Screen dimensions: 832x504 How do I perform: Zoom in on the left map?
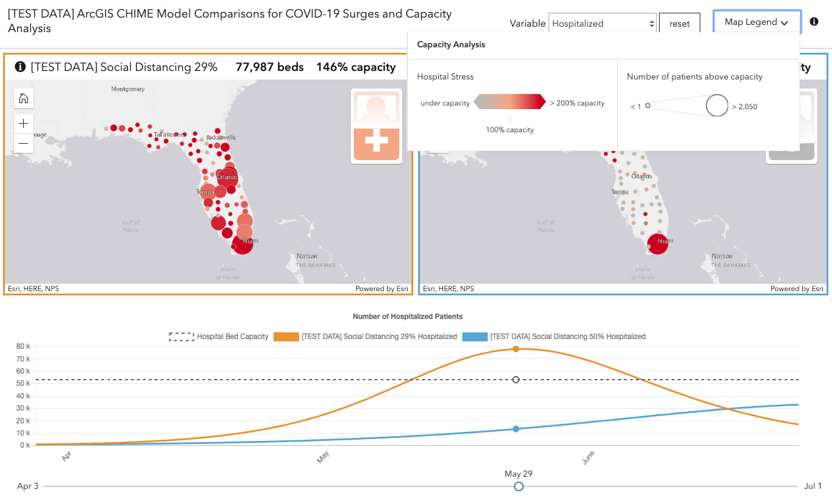[24, 124]
